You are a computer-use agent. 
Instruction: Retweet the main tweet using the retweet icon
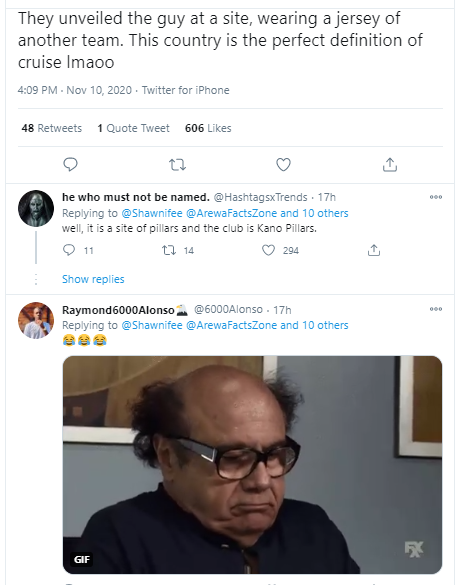pos(177,165)
